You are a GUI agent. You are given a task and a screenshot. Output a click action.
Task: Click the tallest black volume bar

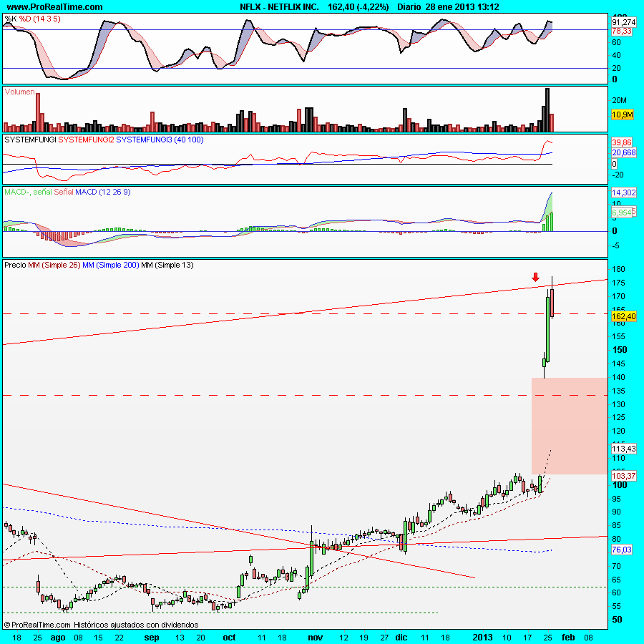coord(547,109)
